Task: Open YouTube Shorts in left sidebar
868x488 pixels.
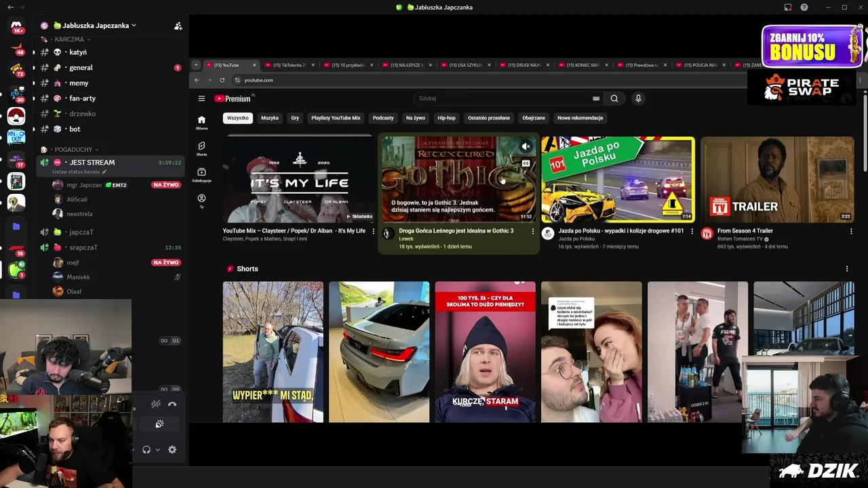Action: pyautogui.click(x=201, y=148)
